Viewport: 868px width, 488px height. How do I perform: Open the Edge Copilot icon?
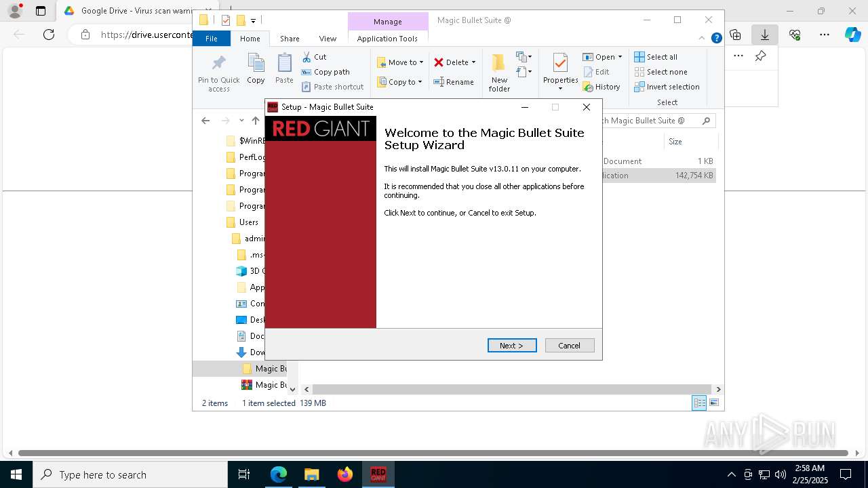pyautogui.click(x=853, y=35)
